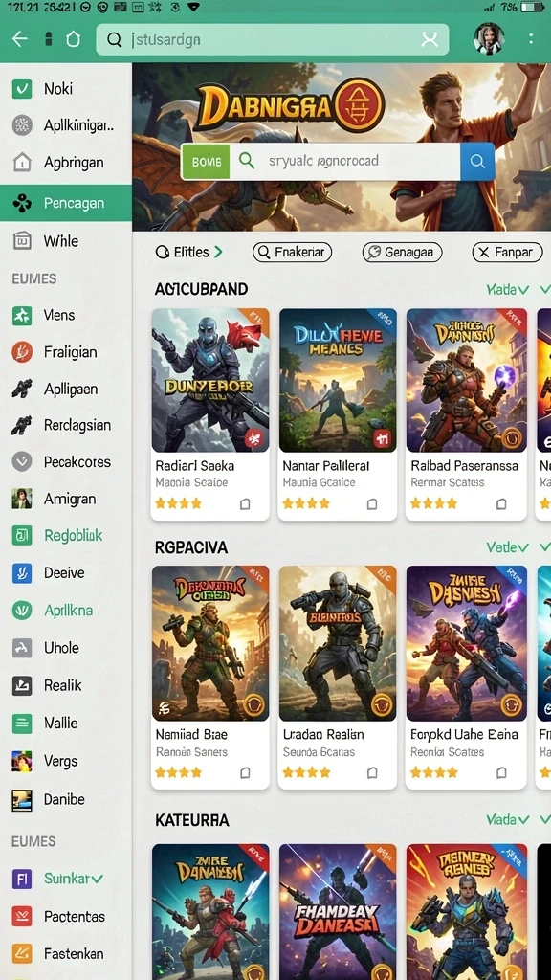Open the Aprilkna sidebar item

[x=66, y=611]
